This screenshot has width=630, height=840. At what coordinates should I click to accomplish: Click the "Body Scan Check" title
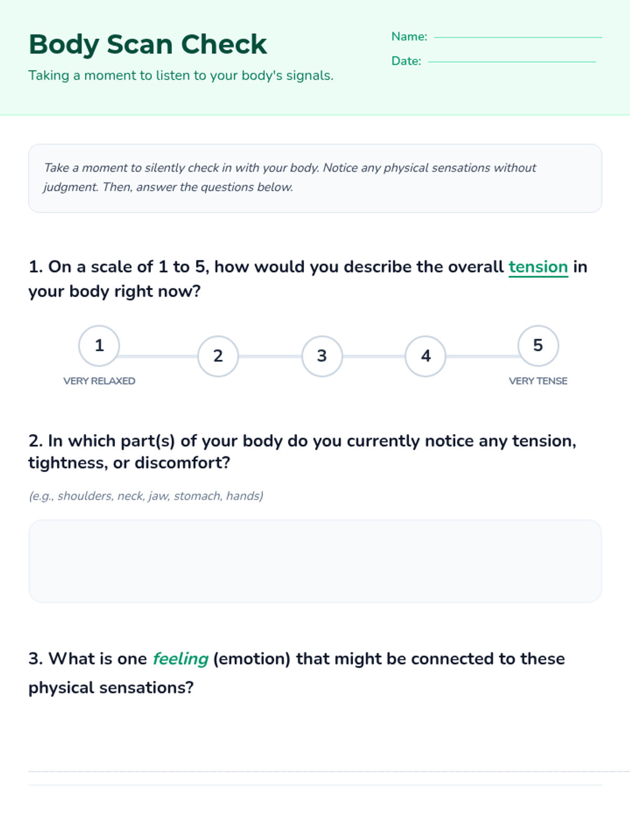pyautogui.click(x=148, y=44)
